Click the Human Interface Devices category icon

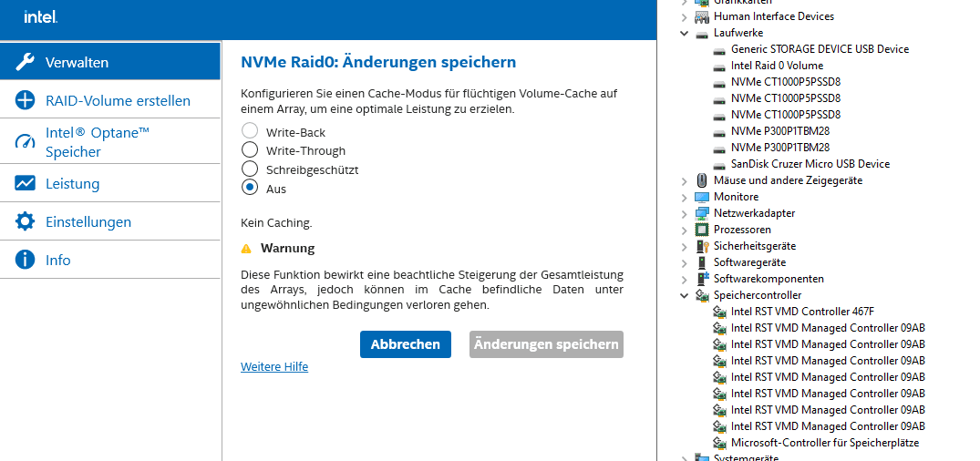coord(702,16)
